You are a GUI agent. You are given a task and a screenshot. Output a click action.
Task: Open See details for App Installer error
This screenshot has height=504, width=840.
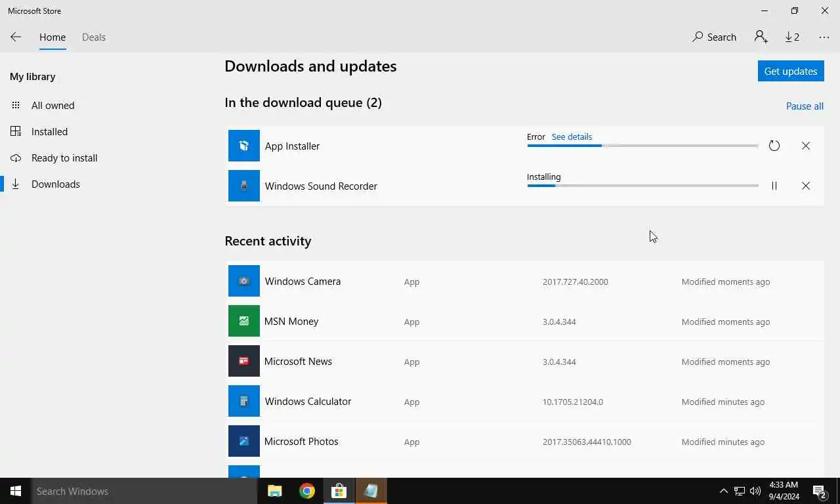(572, 136)
